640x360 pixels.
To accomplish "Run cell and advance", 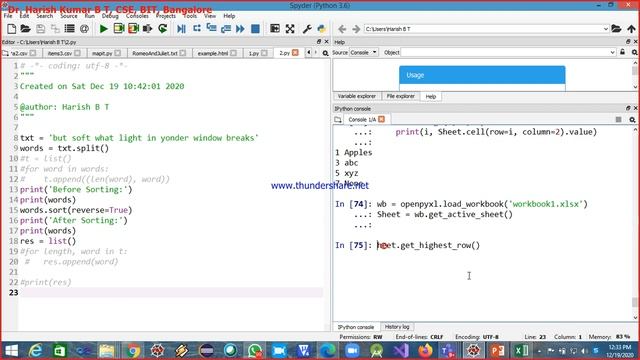I will pos(133,29).
